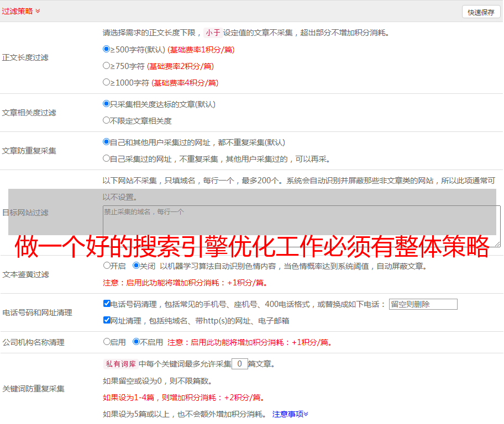Choose 只采集相关度达标的文章 option

click(x=107, y=104)
